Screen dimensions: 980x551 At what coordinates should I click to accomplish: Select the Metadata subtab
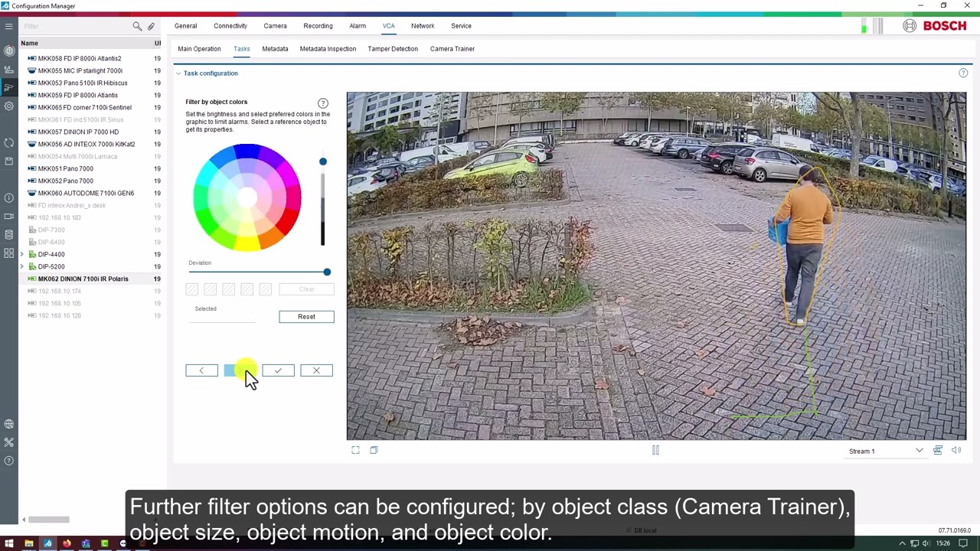pos(275,49)
